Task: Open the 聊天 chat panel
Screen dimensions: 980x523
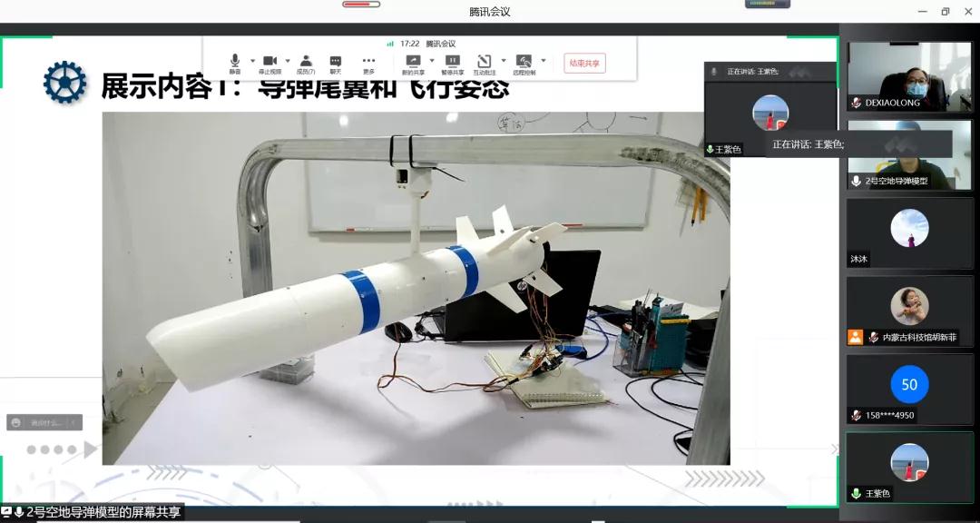Action: click(x=335, y=62)
